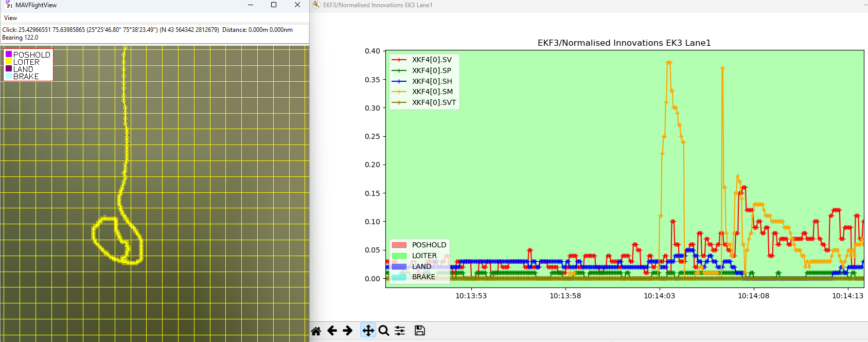Open the Configure subplots sliders icon

tap(400, 331)
